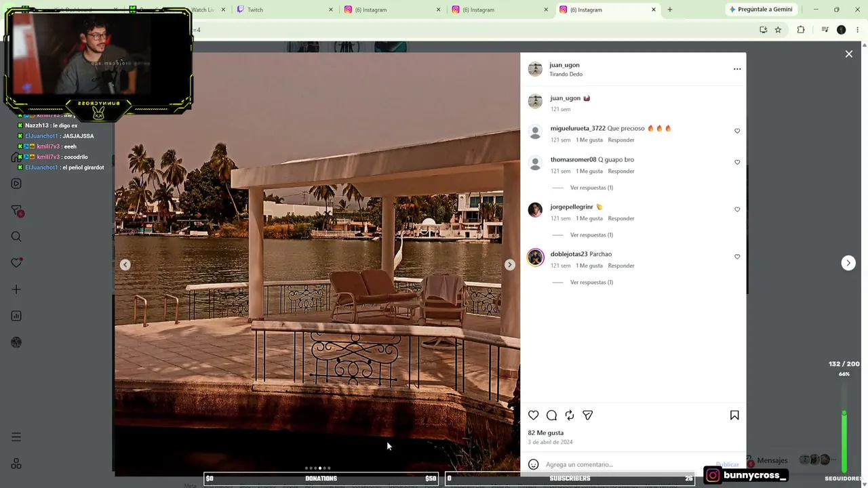The height and width of the screenshot is (488, 868).
Task: Open the Chrome profile avatar
Action: (x=842, y=30)
